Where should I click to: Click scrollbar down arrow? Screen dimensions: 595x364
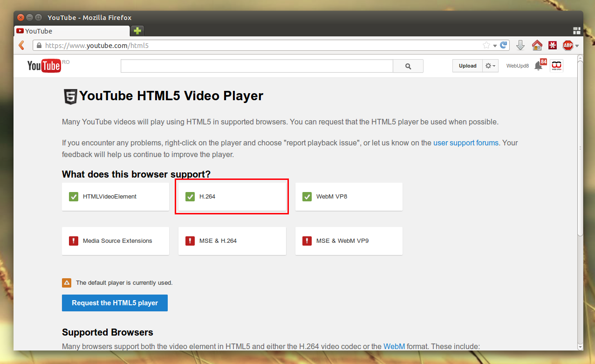click(x=580, y=347)
